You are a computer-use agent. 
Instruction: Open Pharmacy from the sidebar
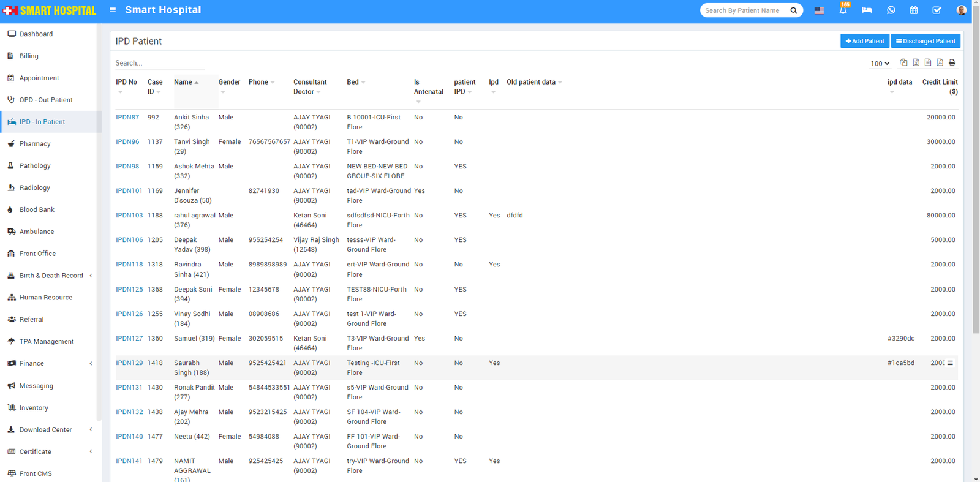[x=35, y=144]
